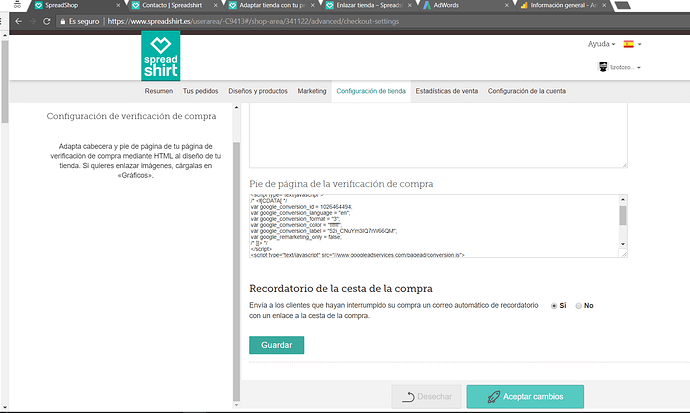Click the browser forward arrow
Viewport: 690px width, 413px height.
tap(32, 21)
